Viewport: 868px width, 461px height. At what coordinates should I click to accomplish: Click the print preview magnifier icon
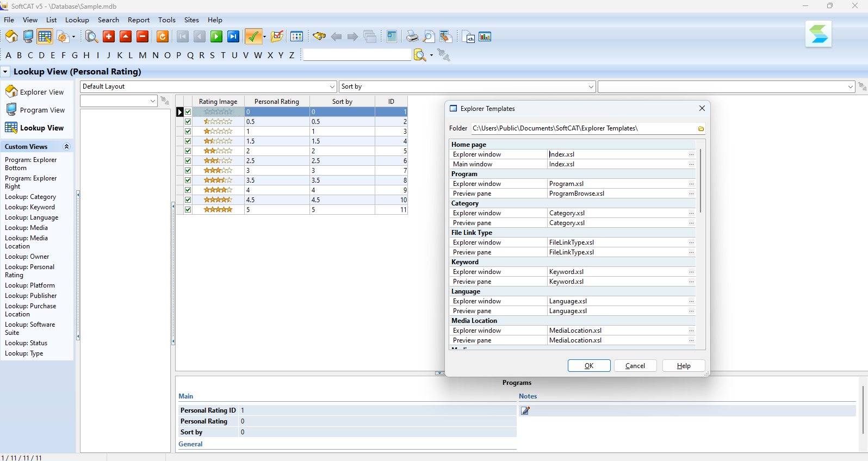point(429,36)
